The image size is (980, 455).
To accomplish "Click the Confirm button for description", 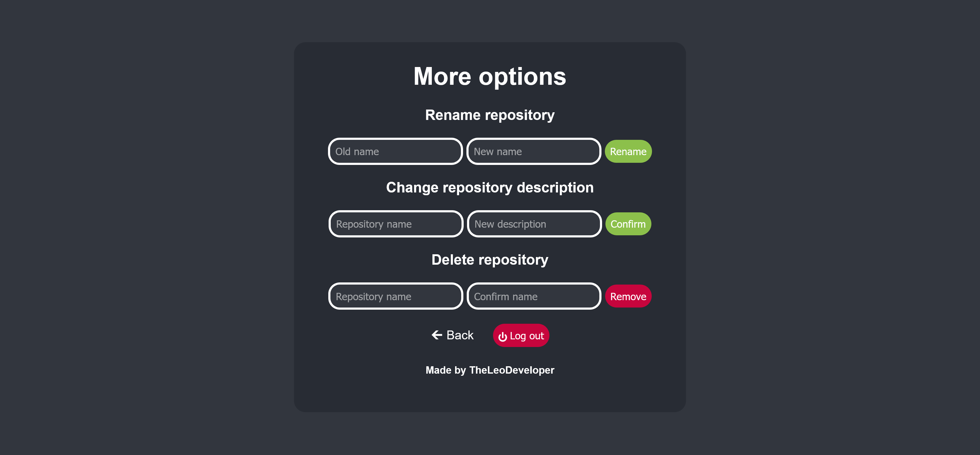I will (x=628, y=223).
